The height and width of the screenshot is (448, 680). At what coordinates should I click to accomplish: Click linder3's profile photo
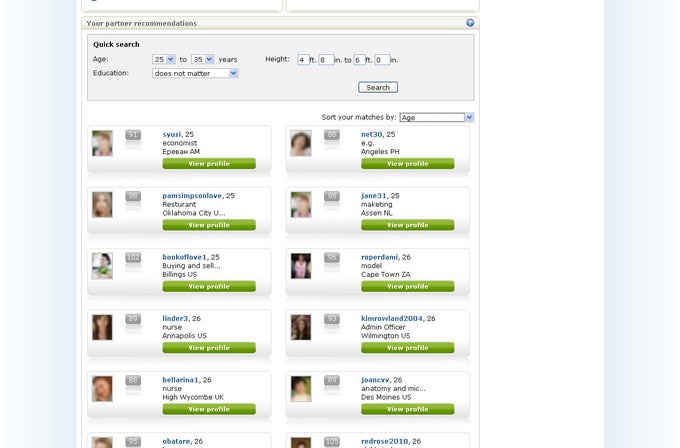pos(102,327)
